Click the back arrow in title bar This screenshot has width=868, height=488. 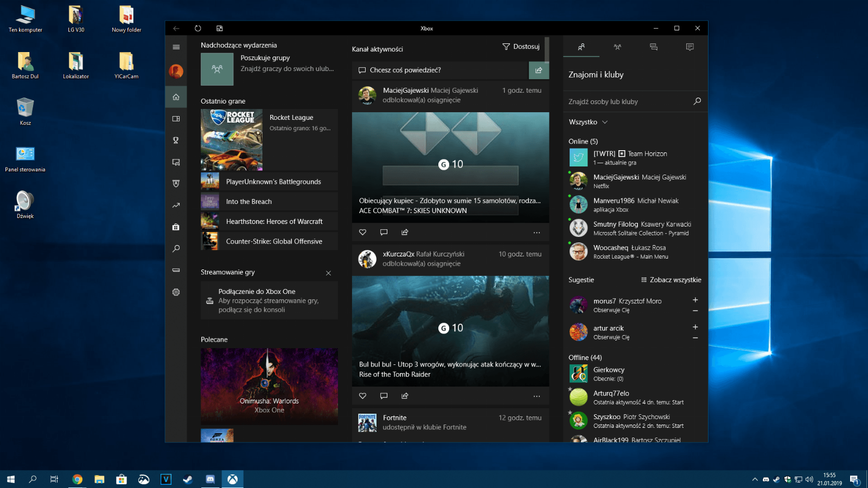pos(176,28)
